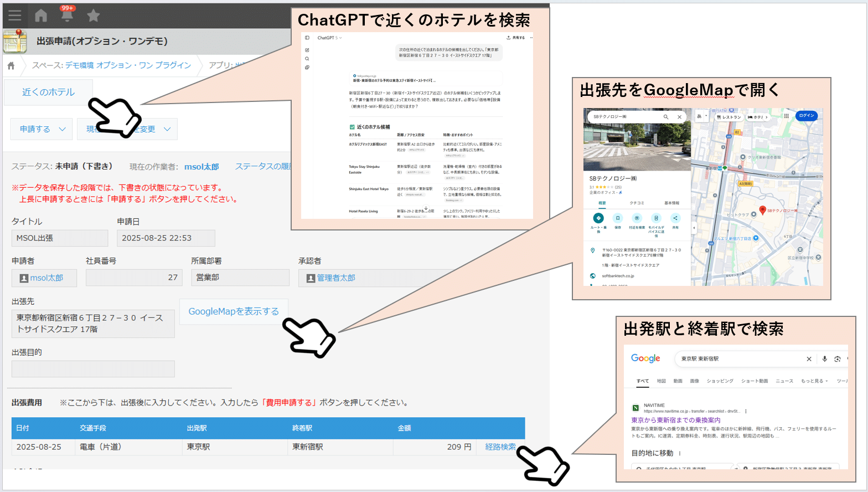Click the 出張先 address field
868x492 pixels.
[93, 324]
